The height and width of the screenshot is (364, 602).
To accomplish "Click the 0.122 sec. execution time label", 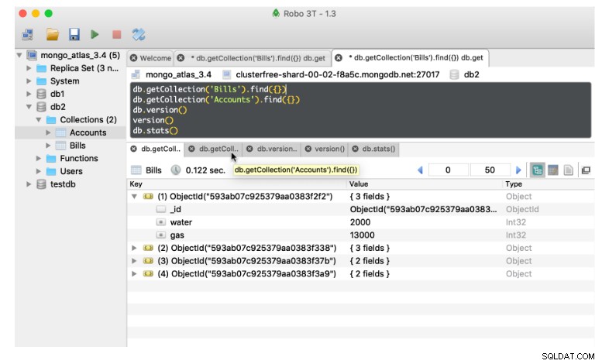I will click(205, 170).
